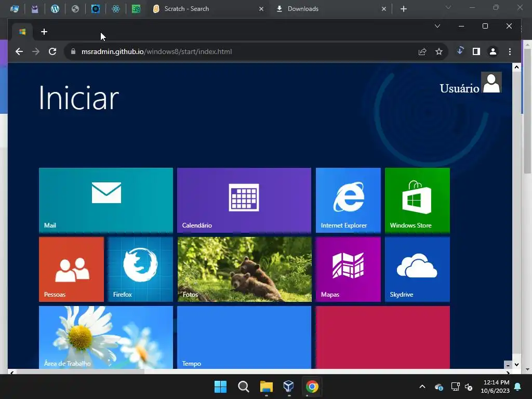Screen dimensions: 532x399
Task: Open the browser side panel
Action: 476,51
